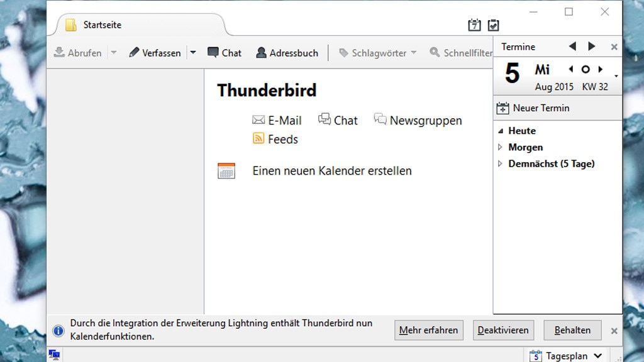
Task: Click Deaktivieren to disable Lightning
Action: click(503, 330)
